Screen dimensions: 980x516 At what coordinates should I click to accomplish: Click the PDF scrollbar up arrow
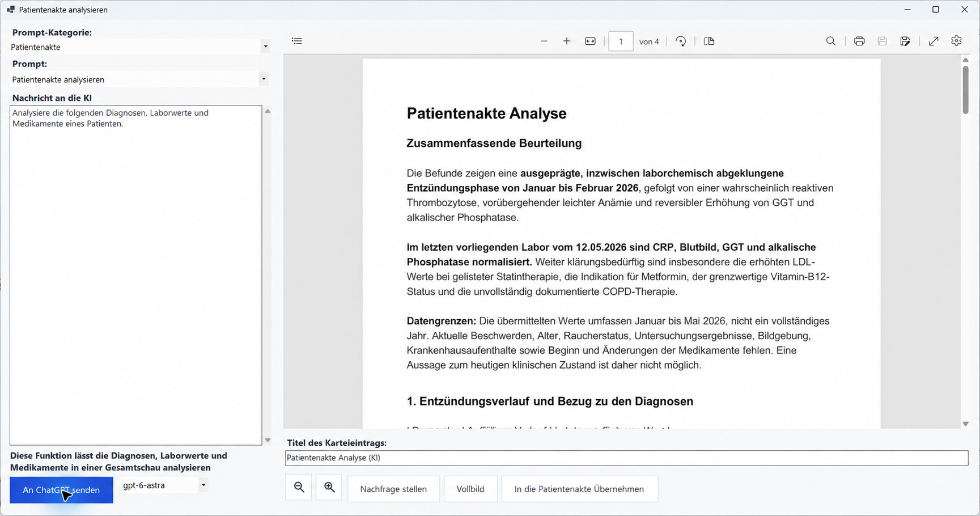pyautogui.click(x=965, y=60)
